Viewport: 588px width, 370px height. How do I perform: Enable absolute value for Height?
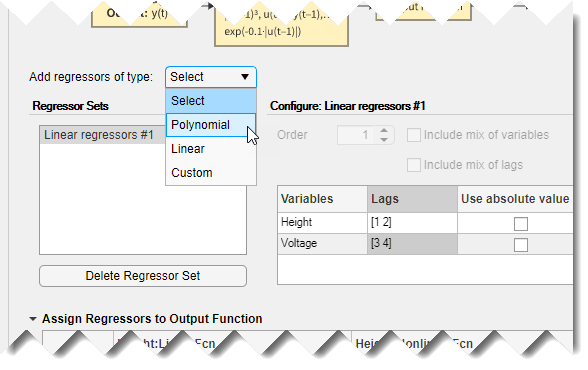click(520, 224)
